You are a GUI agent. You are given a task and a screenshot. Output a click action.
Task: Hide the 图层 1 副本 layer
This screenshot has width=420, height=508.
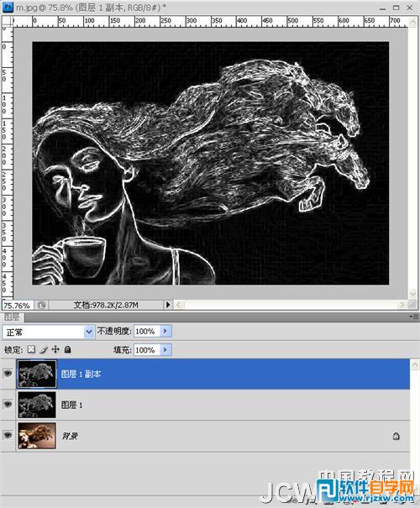point(8,374)
